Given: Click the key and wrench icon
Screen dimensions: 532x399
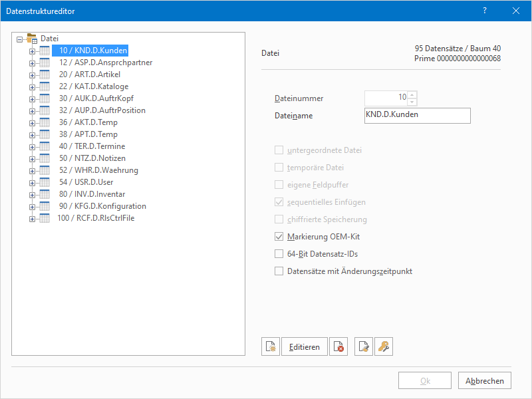Looking at the screenshot, I should point(385,346).
